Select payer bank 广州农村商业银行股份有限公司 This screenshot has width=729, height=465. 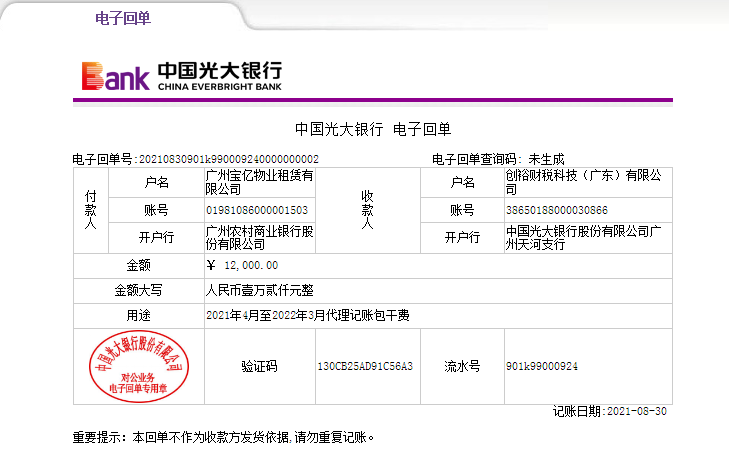pyautogui.click(x=259, y=238)
